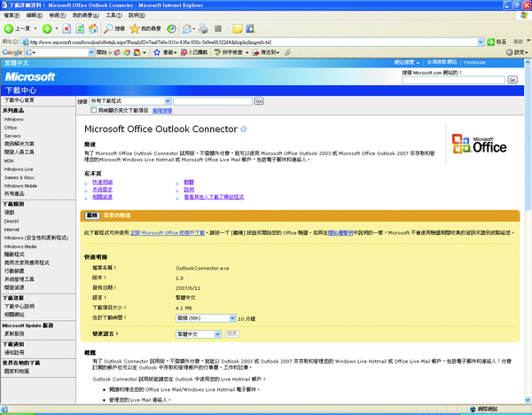Open the Edit menu in menu bar

35,15
